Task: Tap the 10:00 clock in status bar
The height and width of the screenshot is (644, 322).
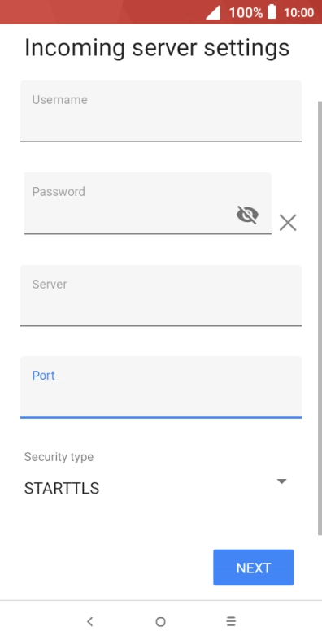Action: click(299, 12)
